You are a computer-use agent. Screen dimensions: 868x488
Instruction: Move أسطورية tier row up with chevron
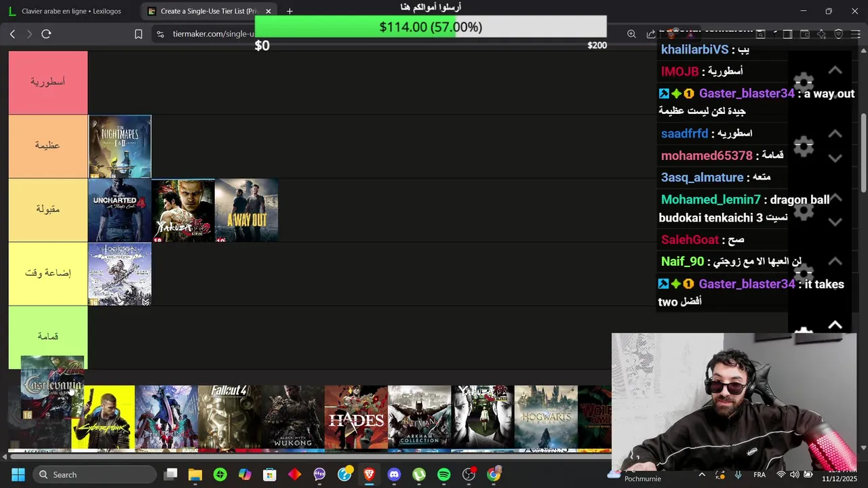point(835,70)
